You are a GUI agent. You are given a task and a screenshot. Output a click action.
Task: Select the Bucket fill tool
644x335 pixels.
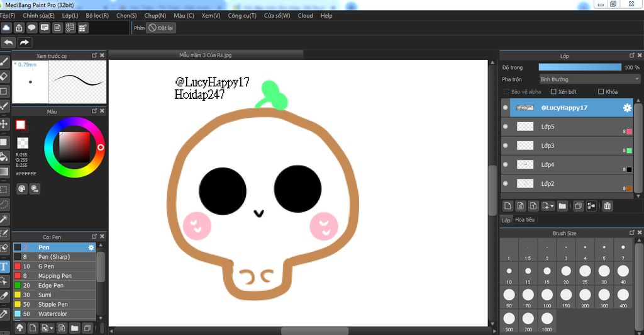(x=4, y=157)
